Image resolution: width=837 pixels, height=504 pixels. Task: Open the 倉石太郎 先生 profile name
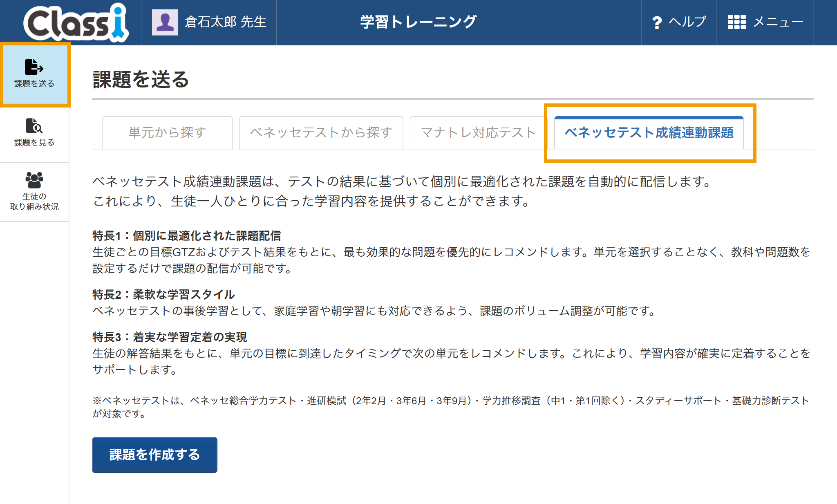point(226,22)
